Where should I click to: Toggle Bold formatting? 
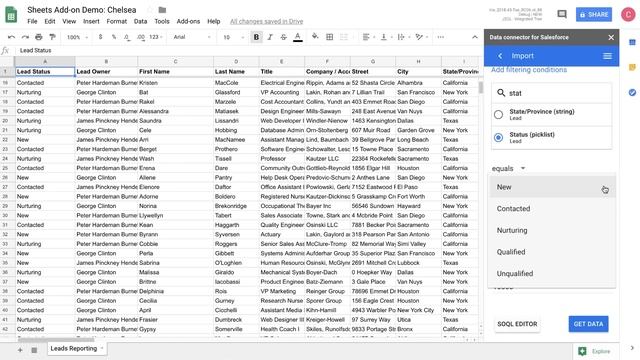point(256,37)
